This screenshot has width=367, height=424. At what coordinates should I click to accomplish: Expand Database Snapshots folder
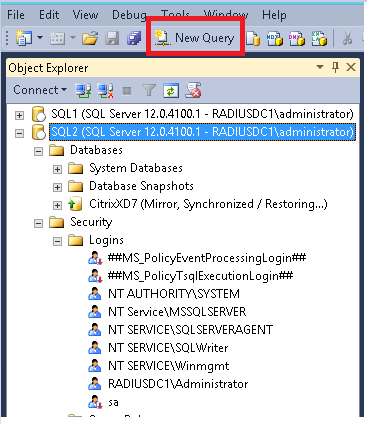click(x=57, y=187)
